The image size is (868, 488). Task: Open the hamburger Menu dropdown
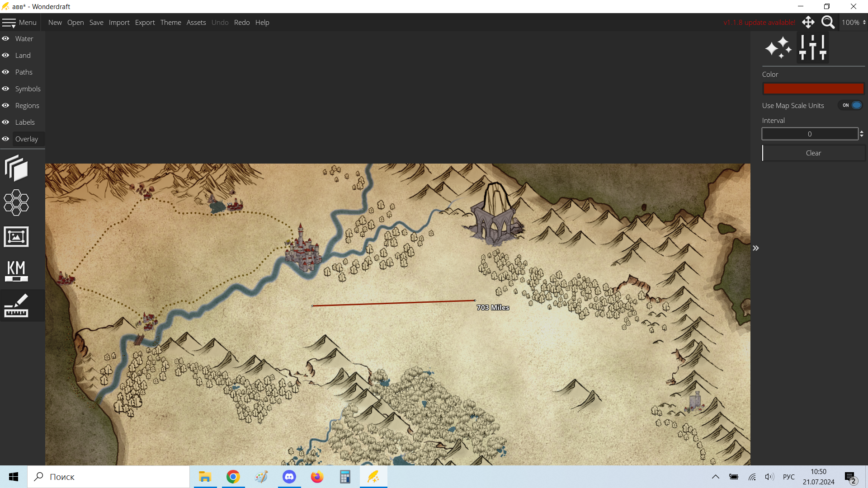(x=19, y=22)
